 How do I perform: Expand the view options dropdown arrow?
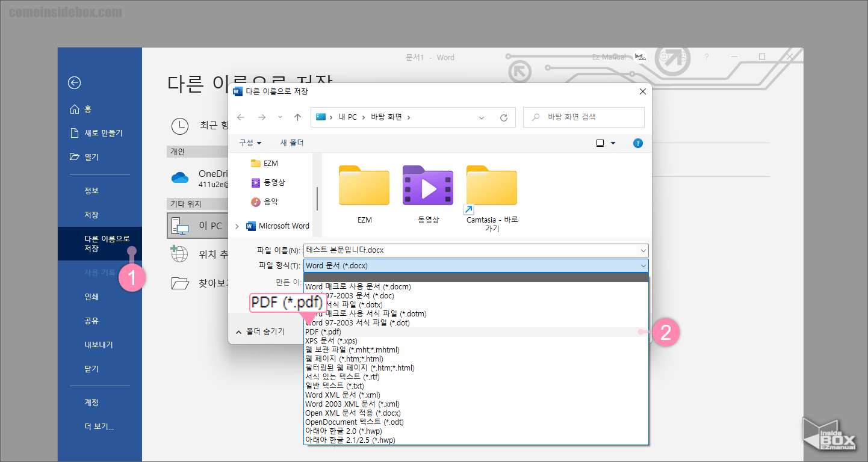(613, 143)
